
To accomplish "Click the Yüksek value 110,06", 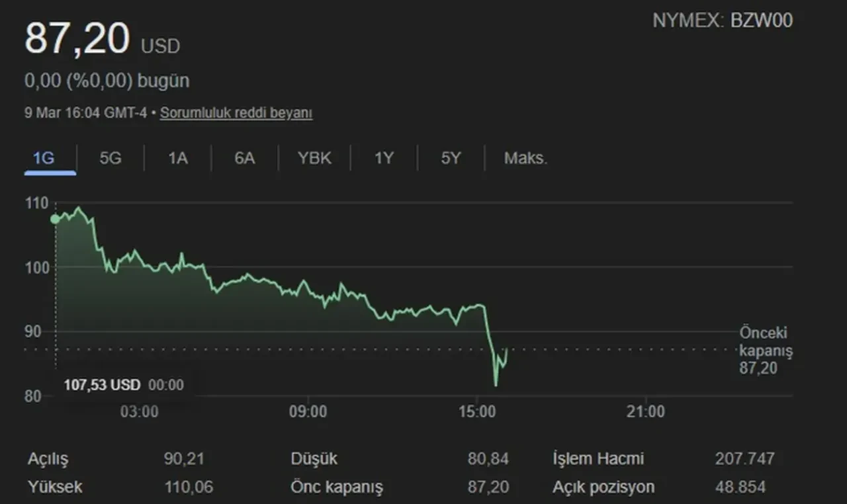I will (189, 487).
